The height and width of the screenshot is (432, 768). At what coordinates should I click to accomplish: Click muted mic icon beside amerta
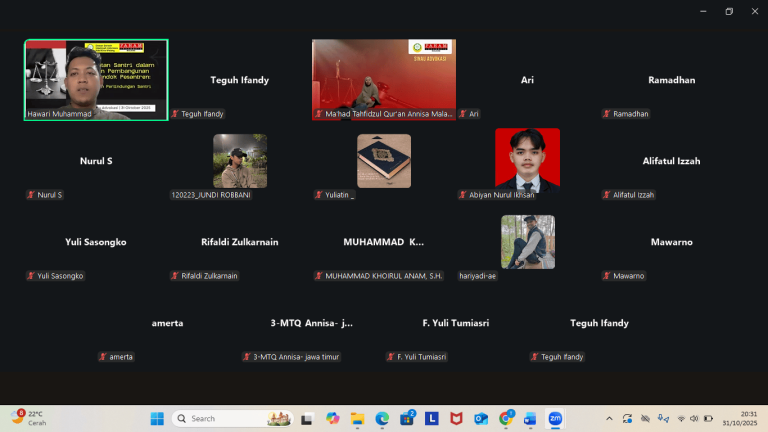tap(103, 357)
